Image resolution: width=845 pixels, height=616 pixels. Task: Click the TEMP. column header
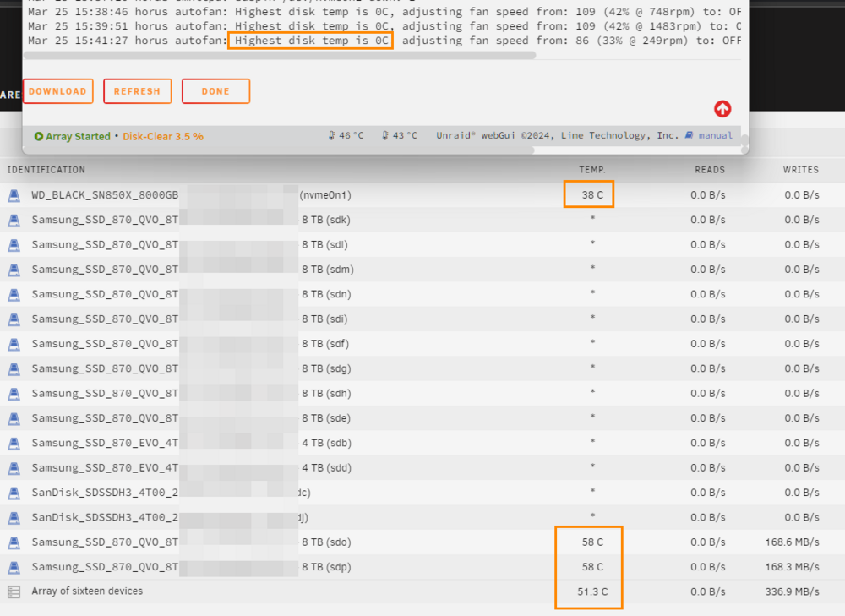click(592, 170)
